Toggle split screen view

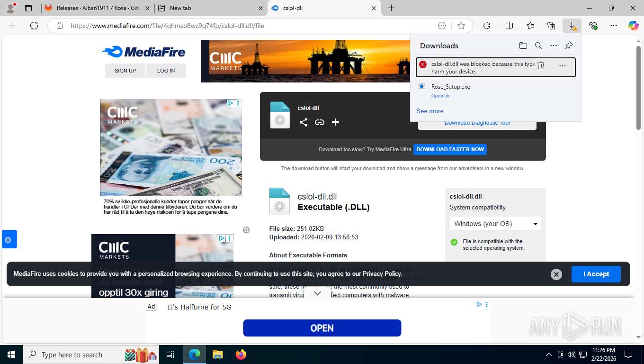point(510,26)
